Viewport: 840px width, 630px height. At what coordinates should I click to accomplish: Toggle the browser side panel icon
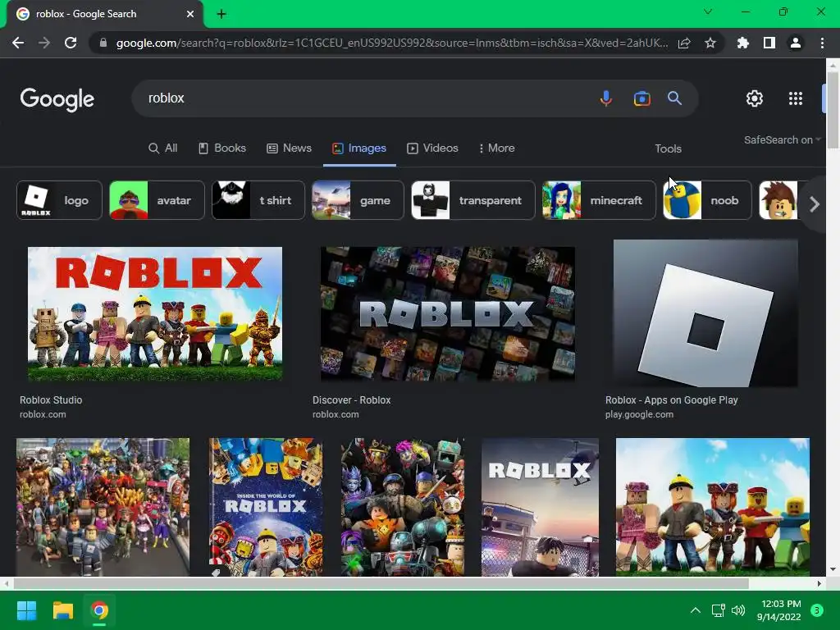[769, 43]
